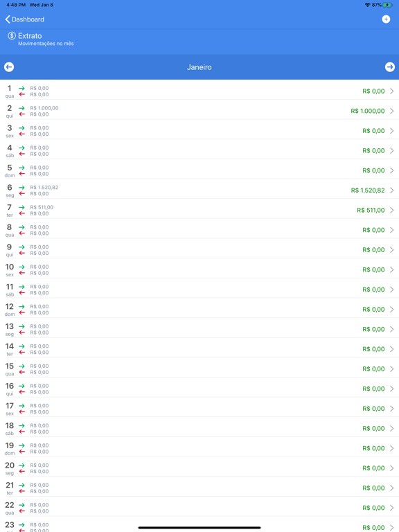Tap green income arrow for day 12
Screen dimensions: 399x532
pyautogui.click(x=21, y=307)
